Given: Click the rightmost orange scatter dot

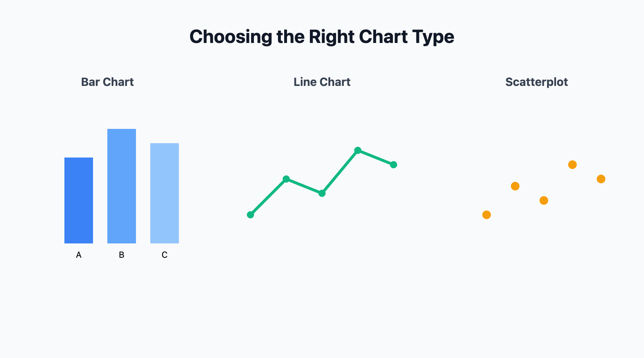Looking at the screenshot, I should [601, 179].
